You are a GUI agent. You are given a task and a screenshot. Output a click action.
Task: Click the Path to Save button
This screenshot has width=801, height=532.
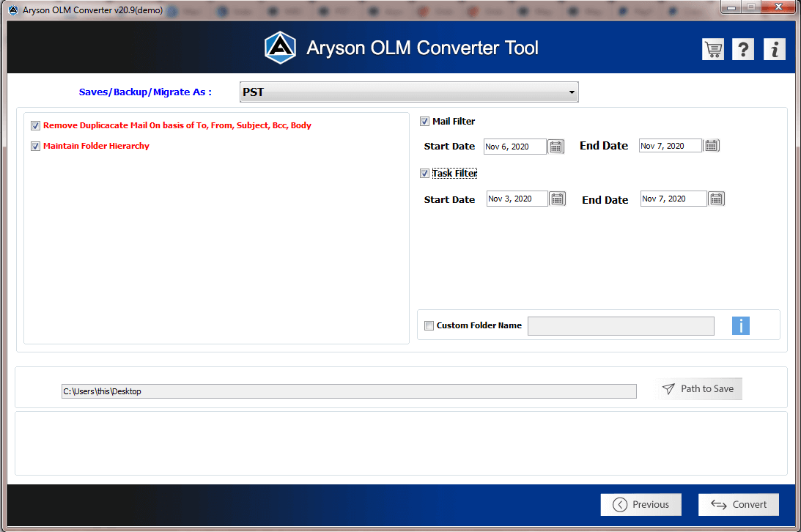point(698,389)
